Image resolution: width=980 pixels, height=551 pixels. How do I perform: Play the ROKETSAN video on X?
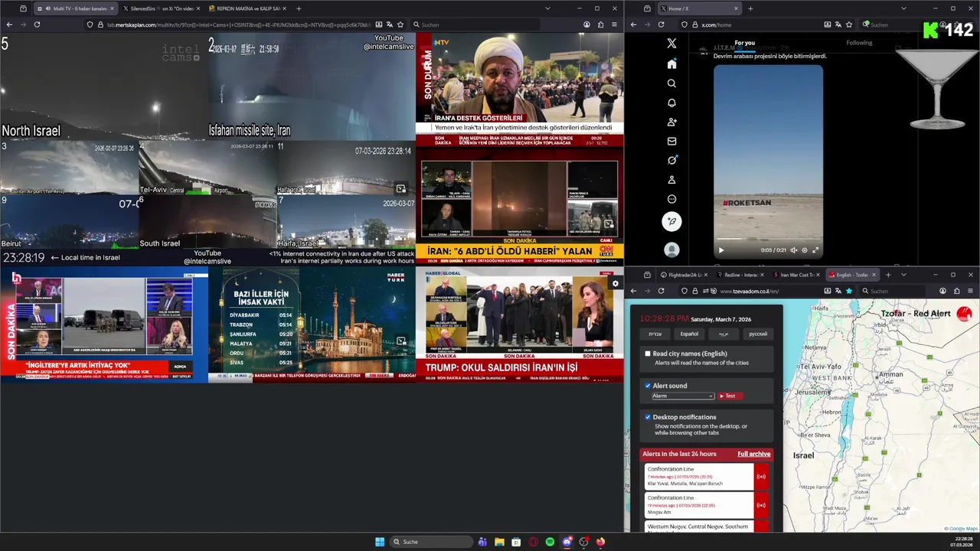click(720, 250)
